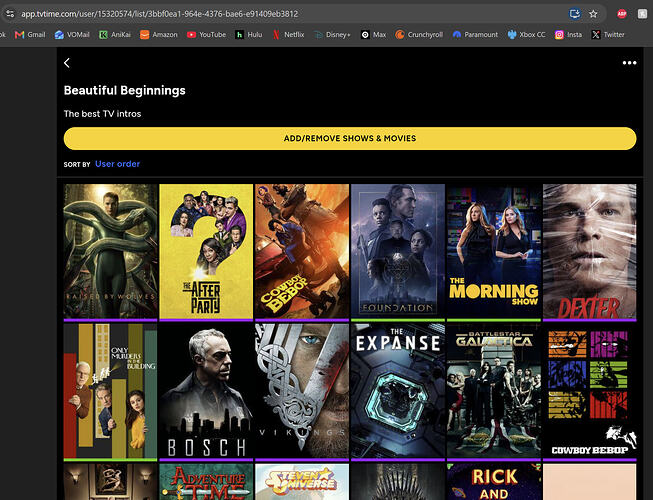
Task: Open the Vikings poster
Action: point(302,391)
